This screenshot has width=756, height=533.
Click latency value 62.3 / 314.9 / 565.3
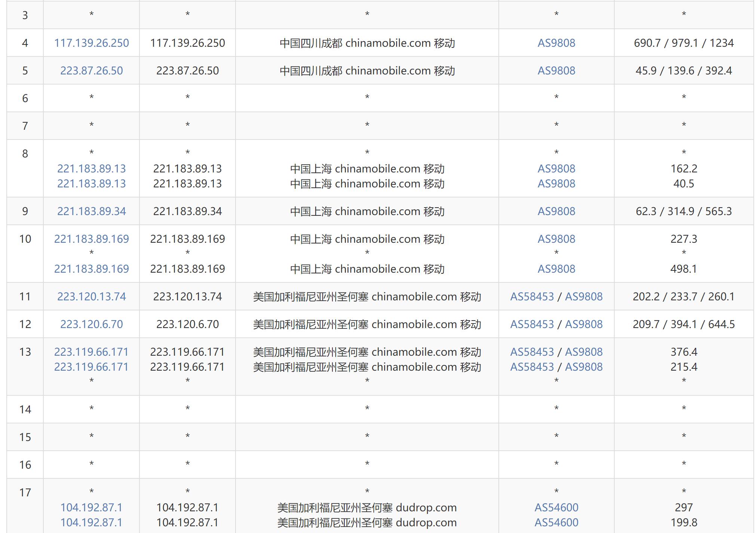[x=684, y=211]
